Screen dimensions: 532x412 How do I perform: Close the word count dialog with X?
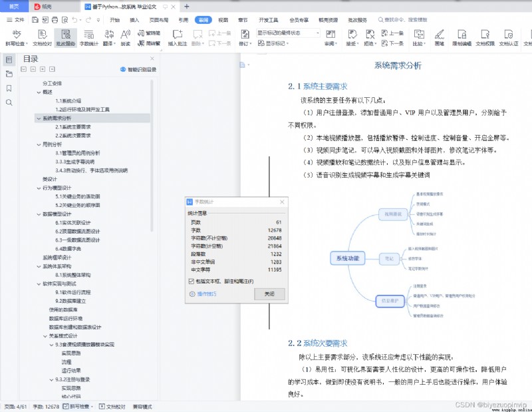pos(282,202)
